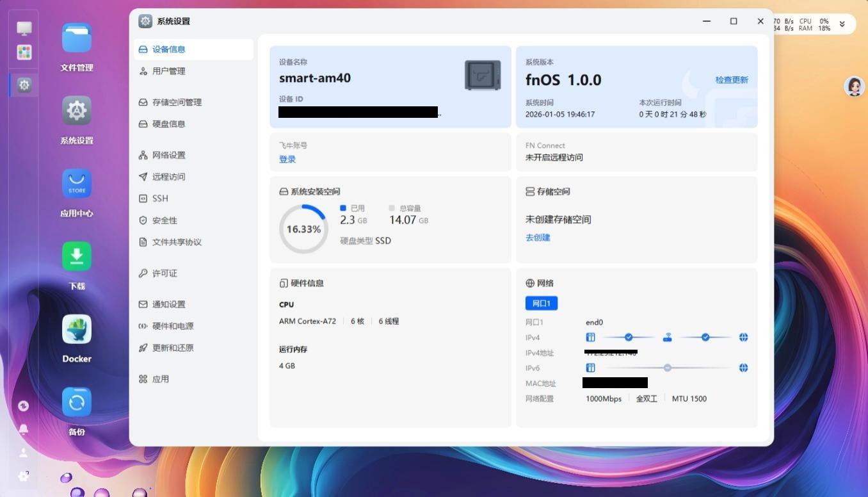Switch to the 网口1 network port tab
Image resolution: width=868 pixels, height=497 pixels.
pyautogui.click(x=542, y=302)
